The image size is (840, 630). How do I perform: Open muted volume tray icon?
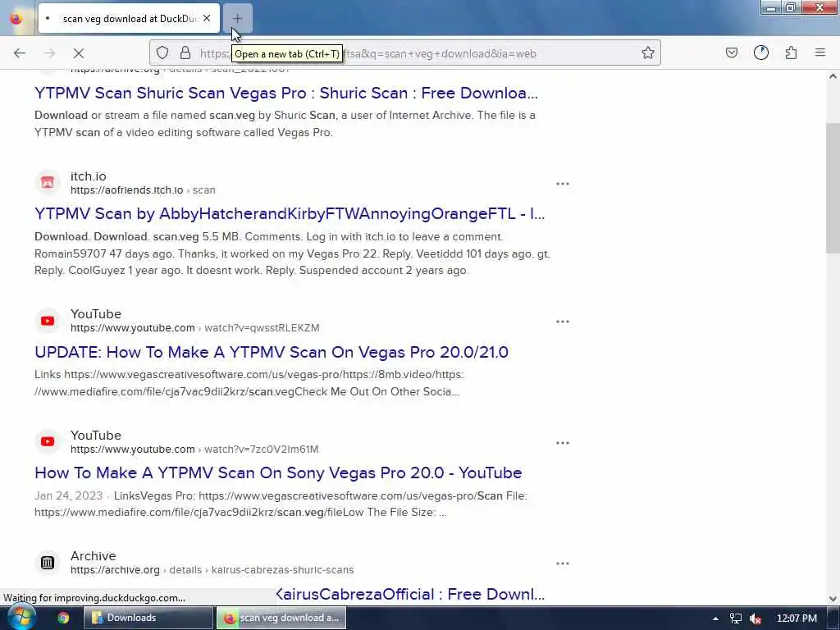click(x=756, y=619)
